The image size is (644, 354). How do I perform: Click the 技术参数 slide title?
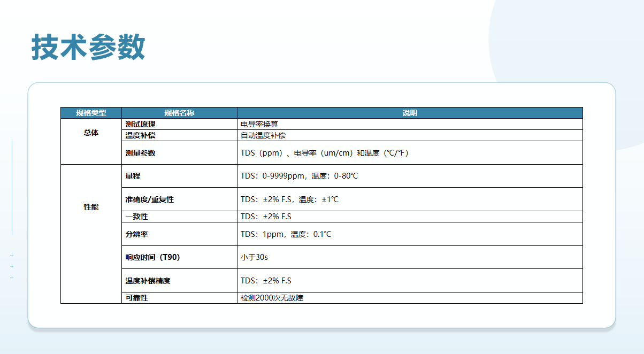click(88, 47)
